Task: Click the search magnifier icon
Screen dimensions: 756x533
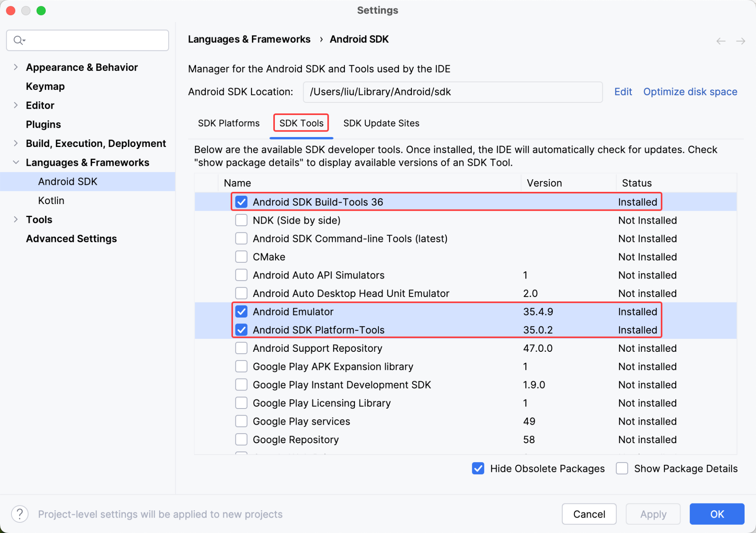Action: pos(19,40)
